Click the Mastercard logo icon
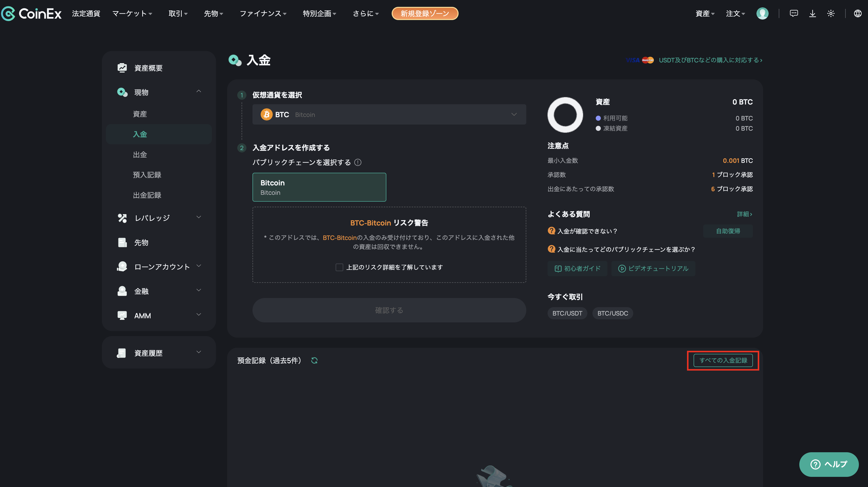This screenshot has height=487, width=868. tap(648, 60)
